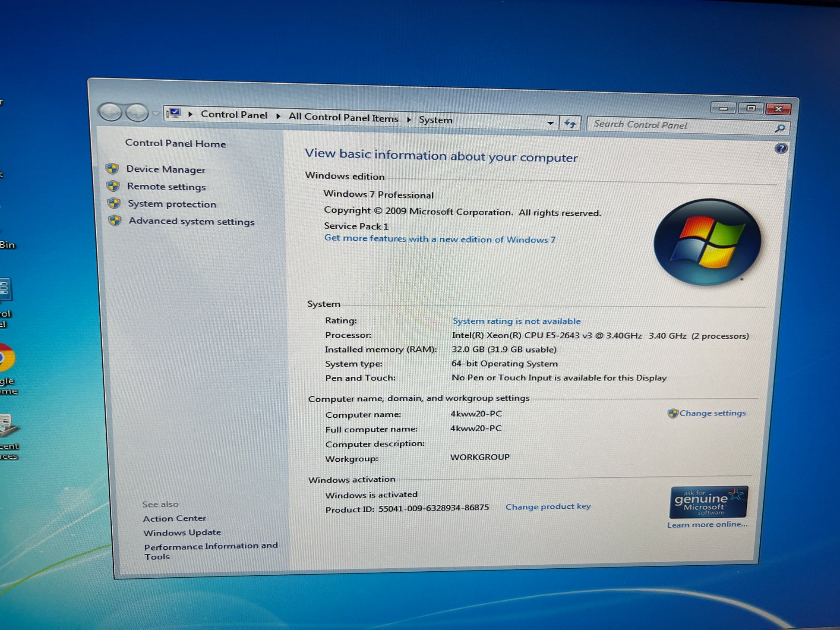Expand arrow before Control Panel breadcrumb
The width and height of the screenshot is (840, 630).
pos(190,114)
